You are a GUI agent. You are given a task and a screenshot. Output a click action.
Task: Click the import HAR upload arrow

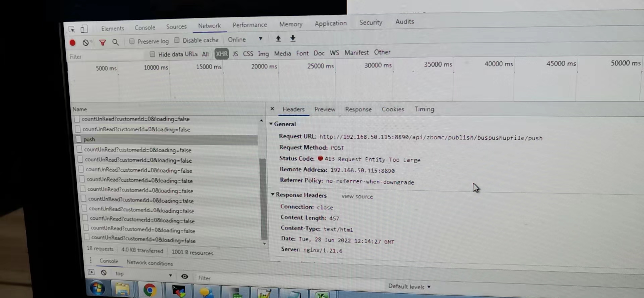tap(278, 39)
